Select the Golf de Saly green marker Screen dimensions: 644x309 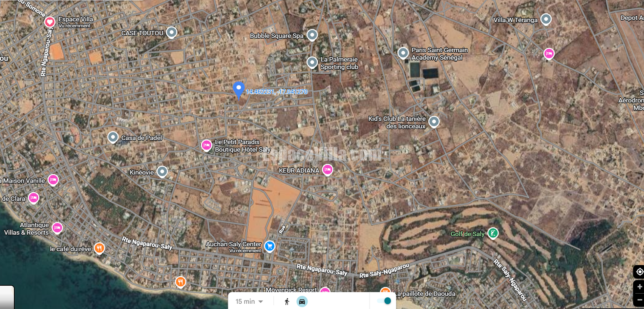tap(493, 234)
